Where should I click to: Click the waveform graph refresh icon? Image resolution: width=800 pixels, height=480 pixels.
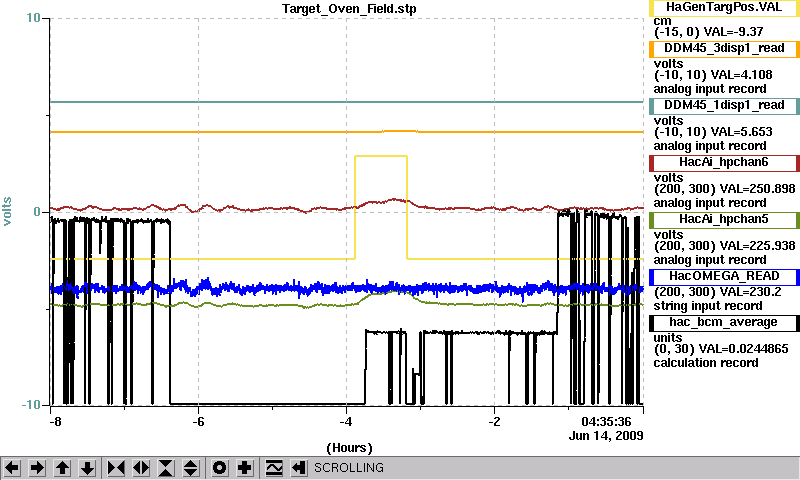pyautogui.click(x=274, y=468)
